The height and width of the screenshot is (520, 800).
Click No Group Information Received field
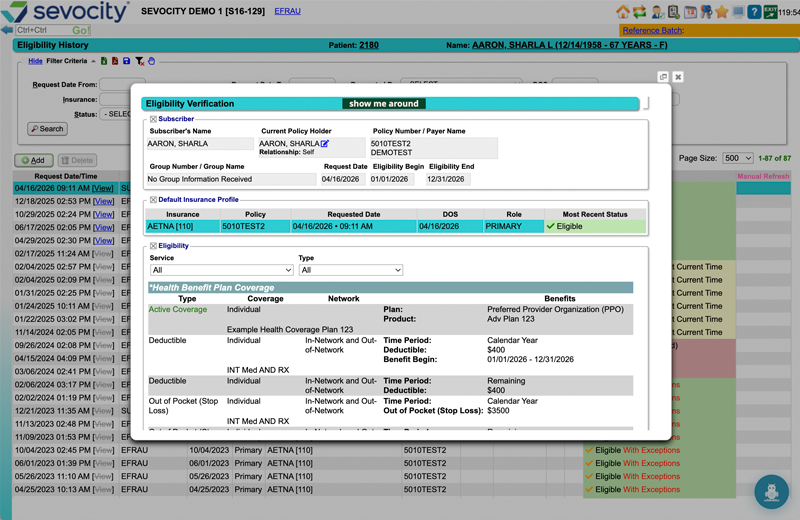[x=231, y=179]
